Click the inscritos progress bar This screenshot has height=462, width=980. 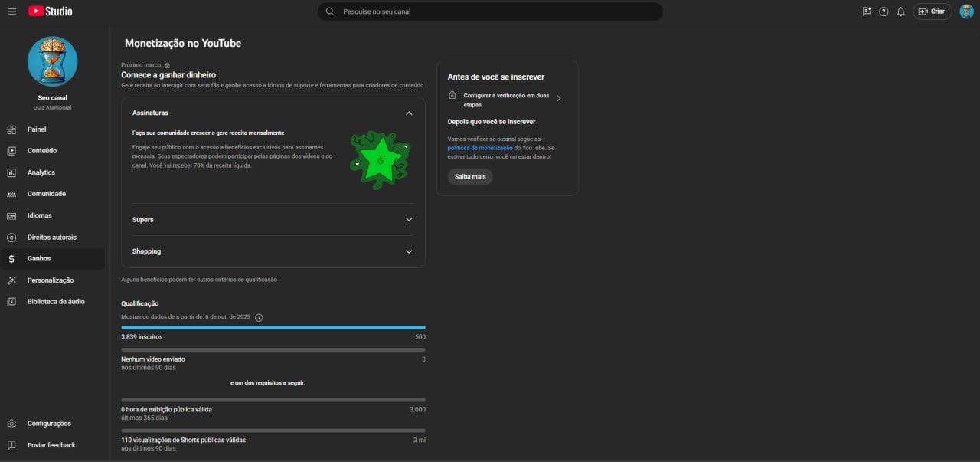click(x=273, y=327)
